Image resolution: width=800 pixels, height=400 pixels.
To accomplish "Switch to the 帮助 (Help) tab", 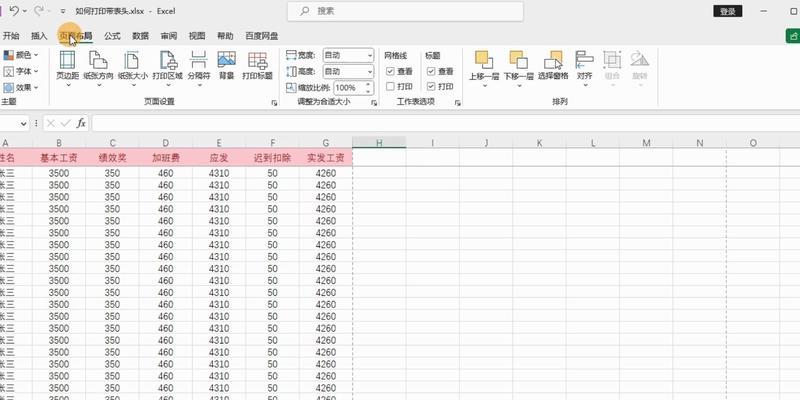I will pyautogui.click(x=225, y=36).
